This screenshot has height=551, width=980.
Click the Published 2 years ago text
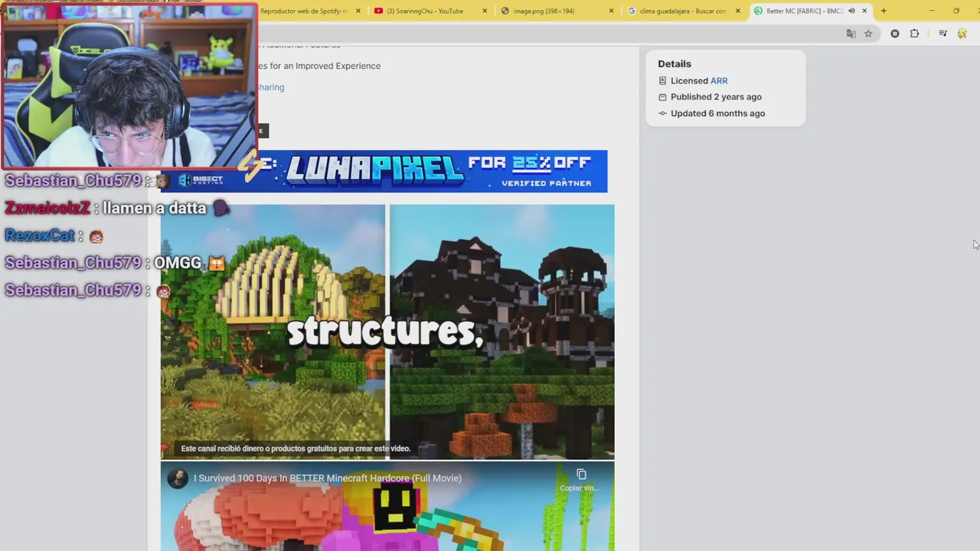(x=716, y=97)
